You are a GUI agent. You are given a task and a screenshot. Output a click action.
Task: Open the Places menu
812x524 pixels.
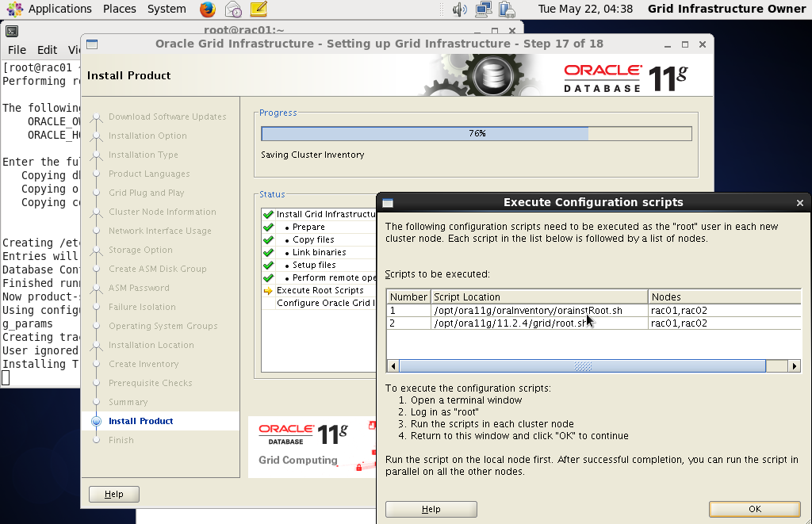pyautogui.click(x=119, y=10)
